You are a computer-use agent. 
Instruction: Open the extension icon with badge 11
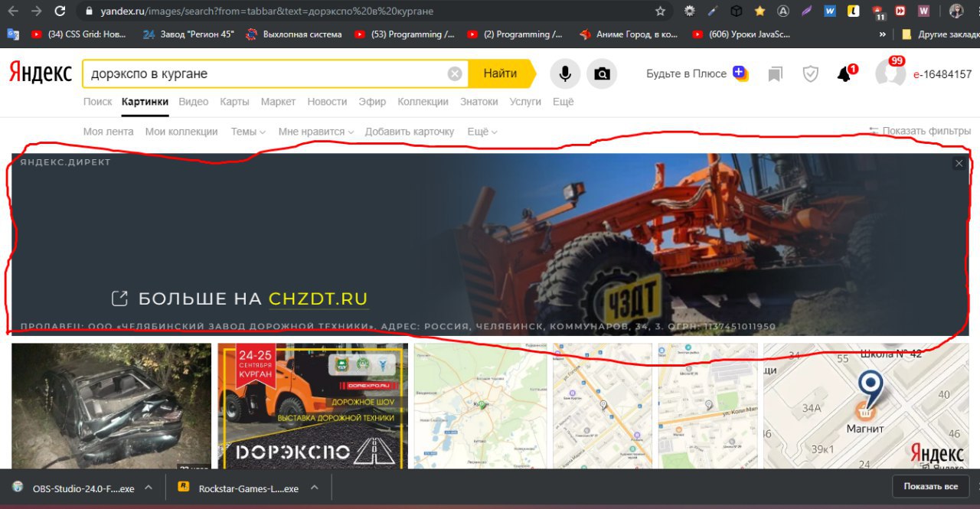point(877,12)
